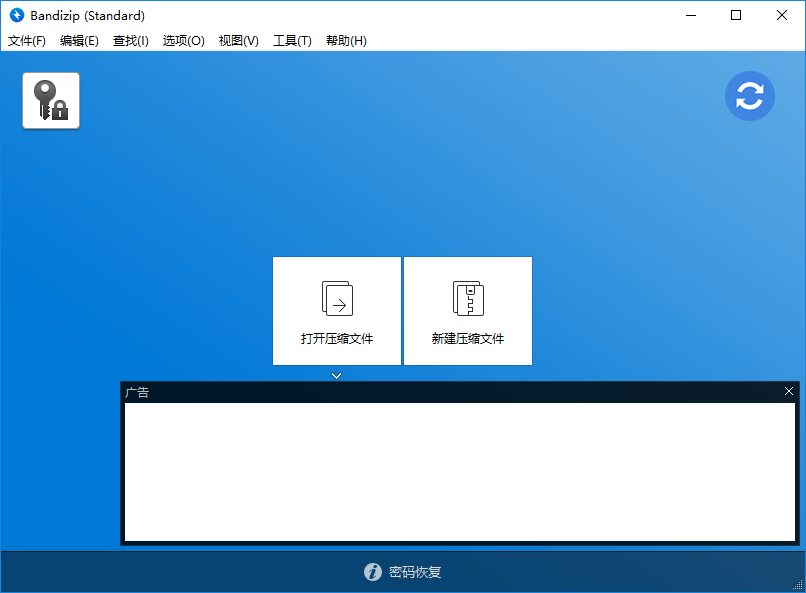Click the 密码恢复 link text

415,572
